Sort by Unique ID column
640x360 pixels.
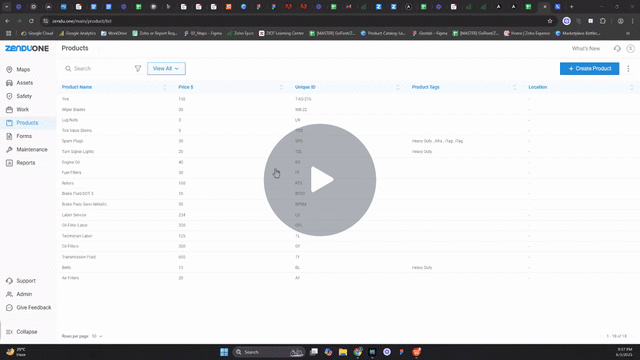305,87
